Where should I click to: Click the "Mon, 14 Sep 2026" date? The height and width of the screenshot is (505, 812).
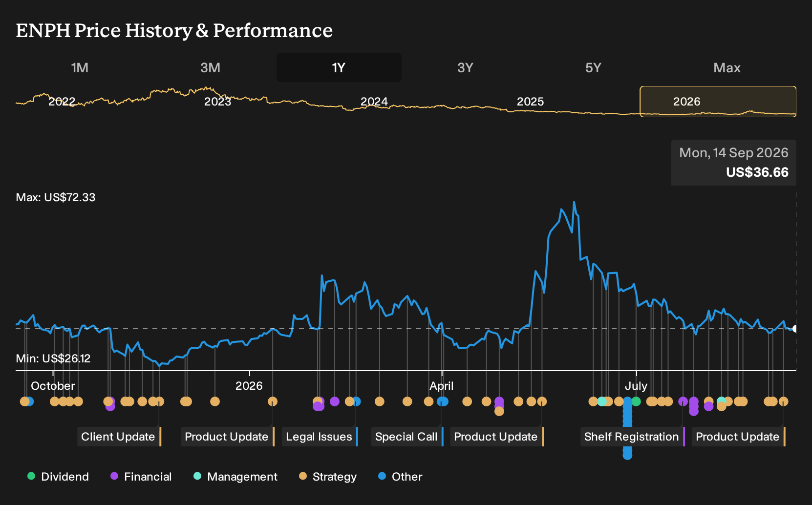734,153
